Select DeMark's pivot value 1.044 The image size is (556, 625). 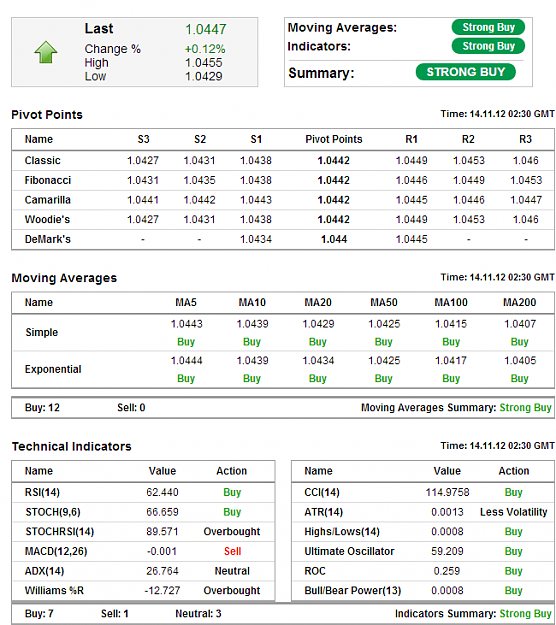[334, 239]
